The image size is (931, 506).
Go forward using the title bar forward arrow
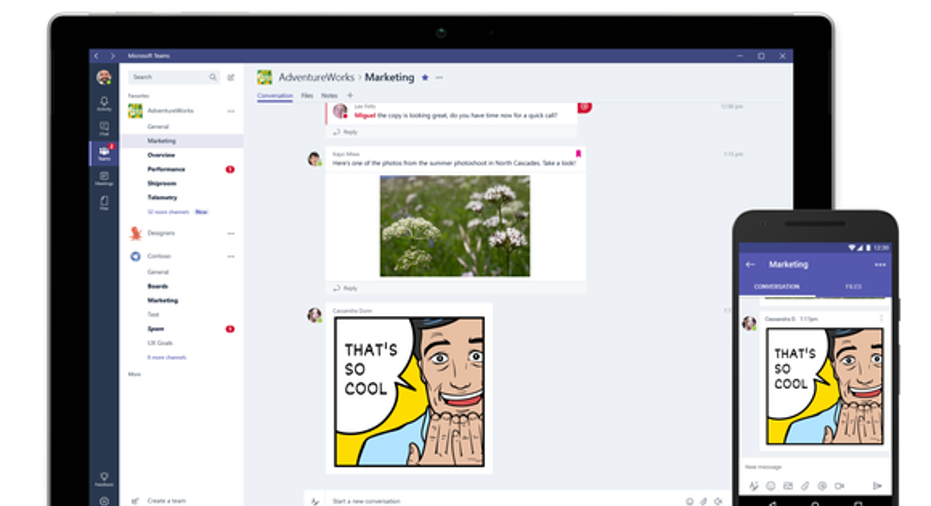coord(112,56)
